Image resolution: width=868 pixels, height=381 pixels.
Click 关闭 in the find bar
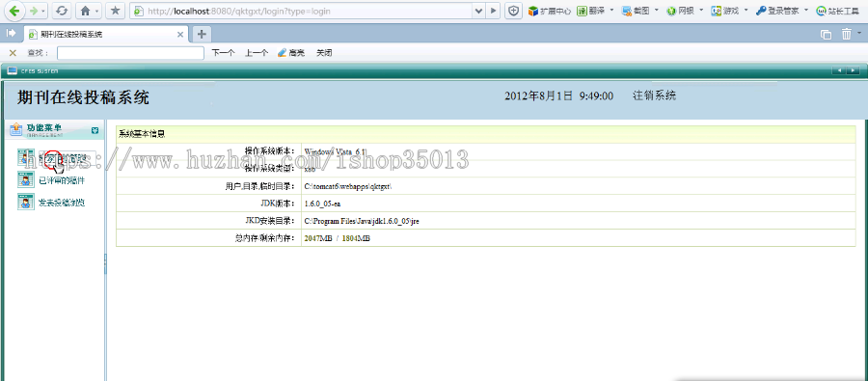[324, 53]
